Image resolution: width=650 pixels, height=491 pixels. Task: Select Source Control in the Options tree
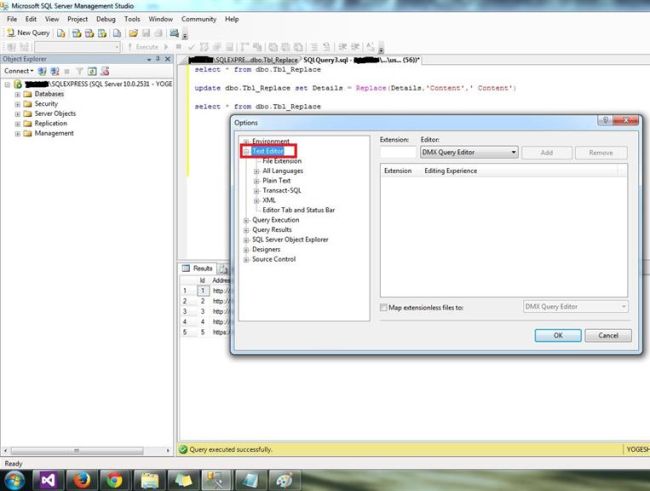tap(274, 259)
